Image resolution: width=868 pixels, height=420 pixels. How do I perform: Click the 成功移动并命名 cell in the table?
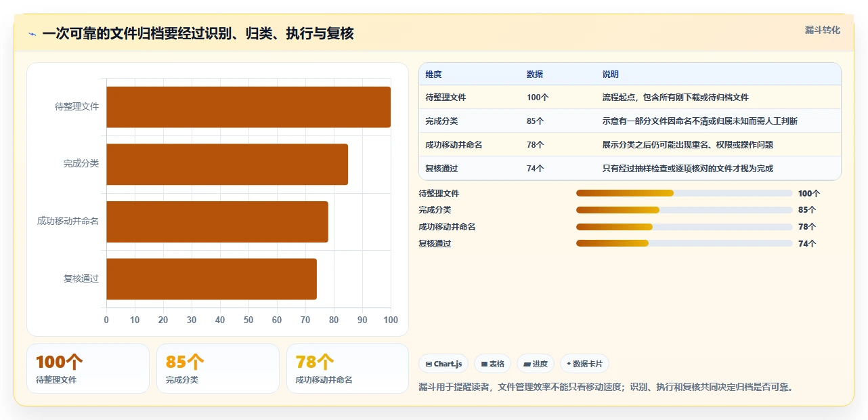(x=454, y=145)
